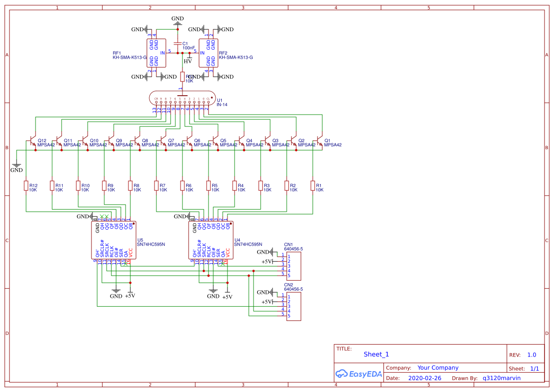Viewport: 554px width, 392px height.
Task: Select the date 2020-02-26 field
Action: tap(424, 378)
